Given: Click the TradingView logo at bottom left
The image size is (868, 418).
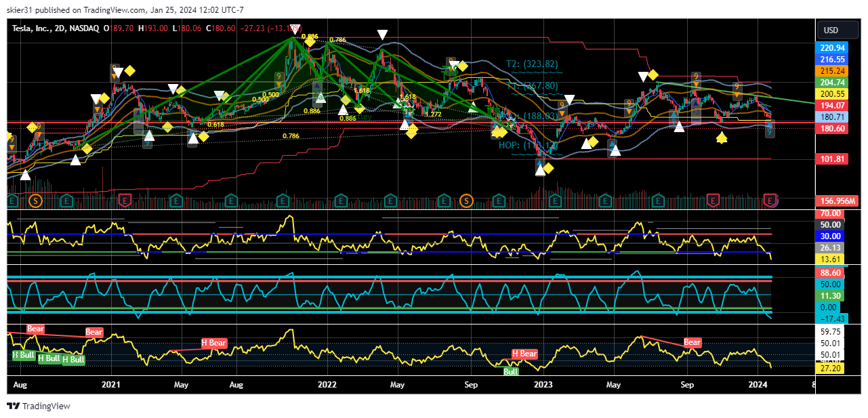Looking at the screenshot, I should tap(39, 406).
